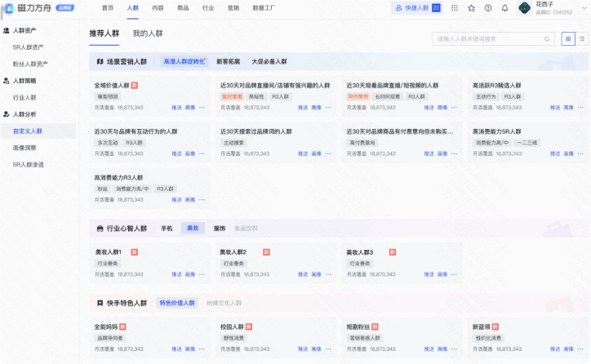Switch to 我的人群 tab
This screenshot has width=591, height=364.
(148, 33)
